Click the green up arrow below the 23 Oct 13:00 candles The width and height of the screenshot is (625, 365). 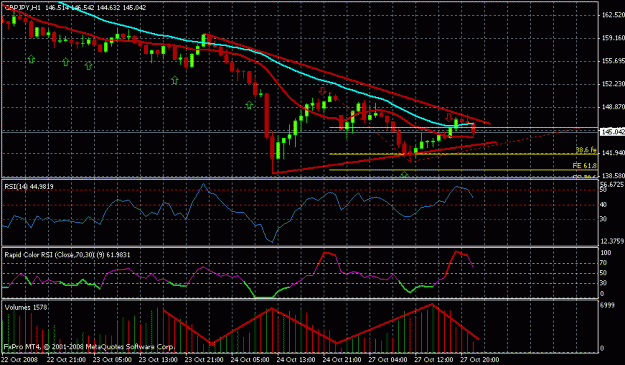click(x=175, y=80)
